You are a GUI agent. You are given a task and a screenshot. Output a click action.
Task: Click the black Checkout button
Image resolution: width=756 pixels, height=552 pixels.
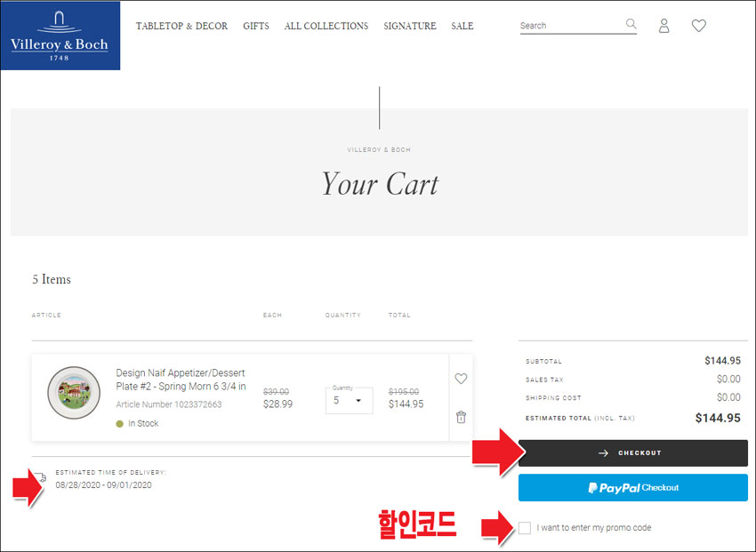633,452
